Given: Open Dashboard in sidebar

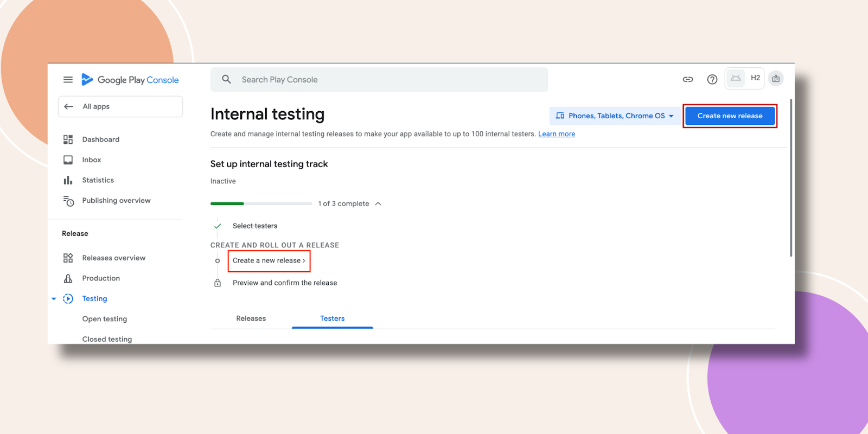Looking at the screenshot, I should pyautogui.click(x=101, y=139).
